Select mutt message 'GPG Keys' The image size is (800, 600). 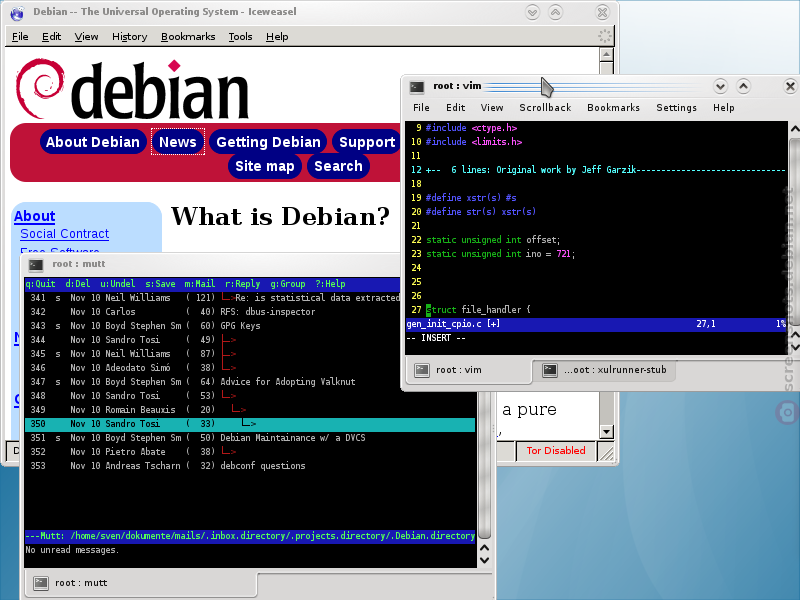point(250,326)
